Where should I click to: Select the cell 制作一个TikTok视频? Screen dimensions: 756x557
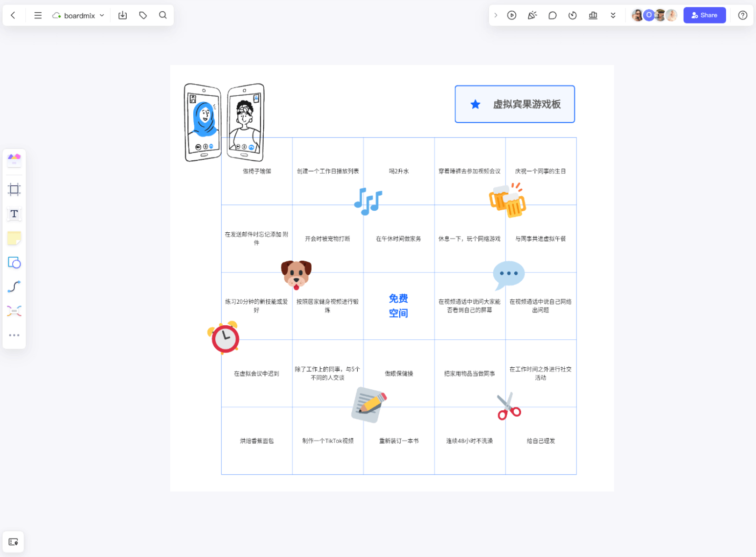click(x=328, y=441)
